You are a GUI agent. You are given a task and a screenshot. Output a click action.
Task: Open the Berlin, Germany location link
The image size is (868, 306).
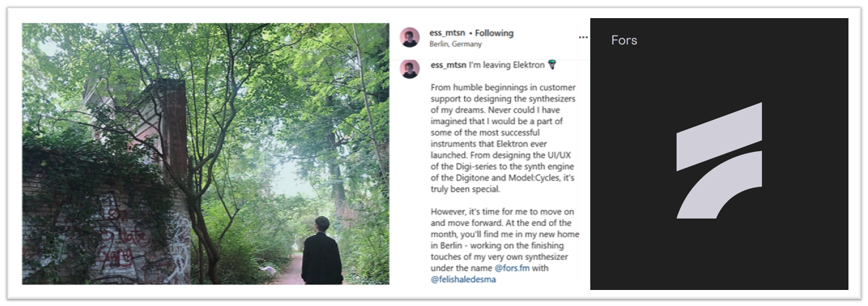click(x=456, y=44)
